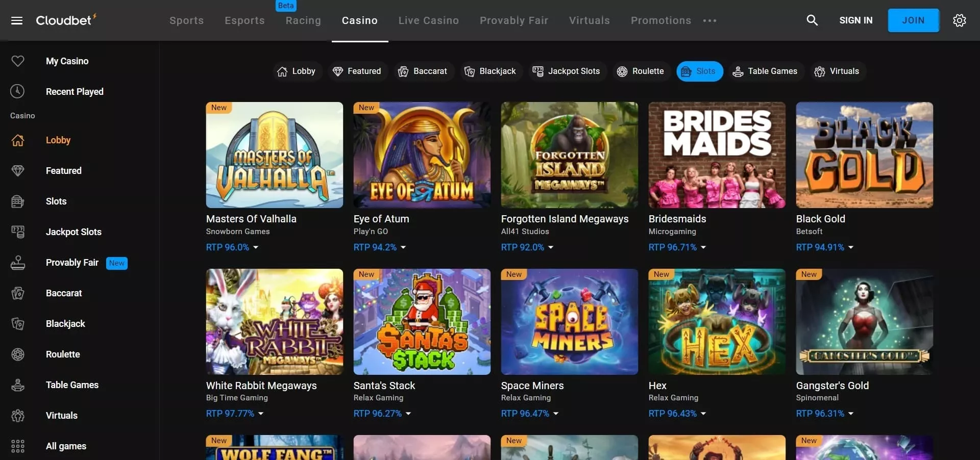The height and width of the screenshot is (460, 980).
Task: Click the All games grid icon
Action: point(18,446)
